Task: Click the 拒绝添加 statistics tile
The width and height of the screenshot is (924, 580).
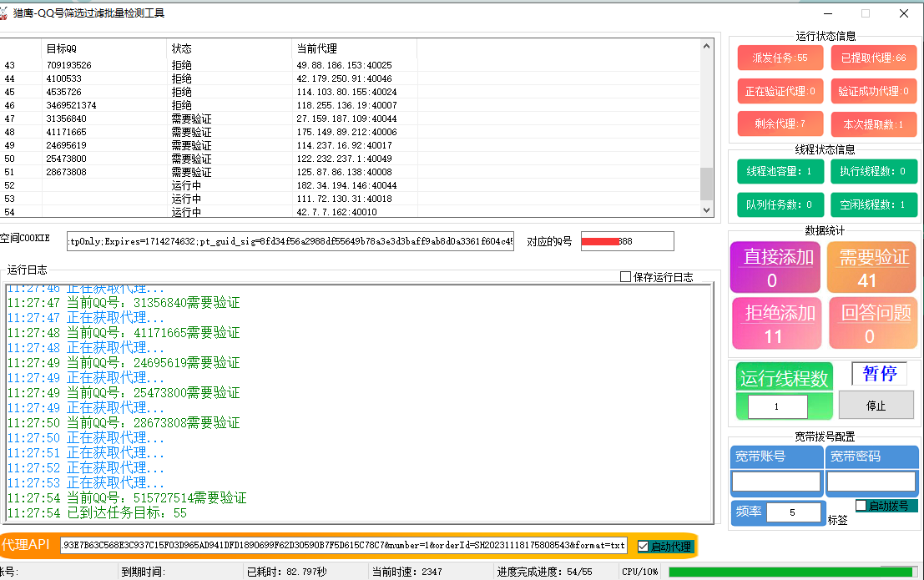Action: click(777, 323)
